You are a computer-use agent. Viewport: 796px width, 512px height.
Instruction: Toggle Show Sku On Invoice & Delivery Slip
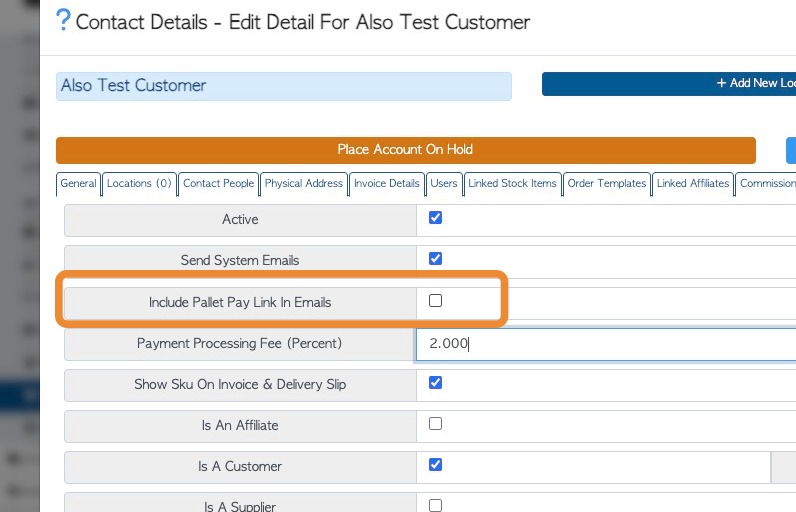click(x=435, y=383)
